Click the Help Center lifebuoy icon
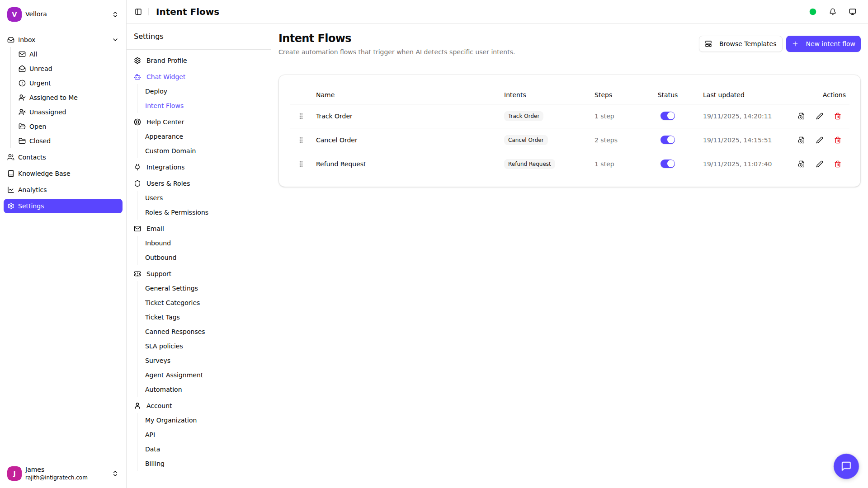The image size is (868, 488). click(x=137, y=122)
